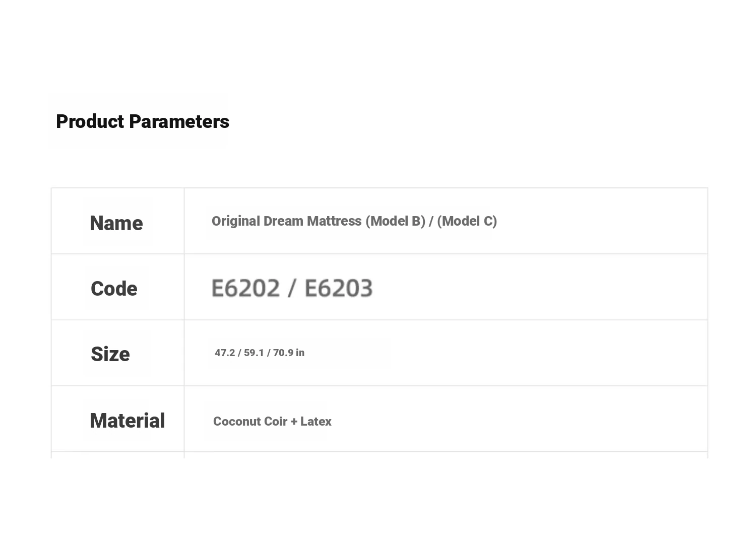Image resolution: width=756 pixels, height=547 pixels.
Task: Click the (Model B) text in name
Action: tap(396, 221)
